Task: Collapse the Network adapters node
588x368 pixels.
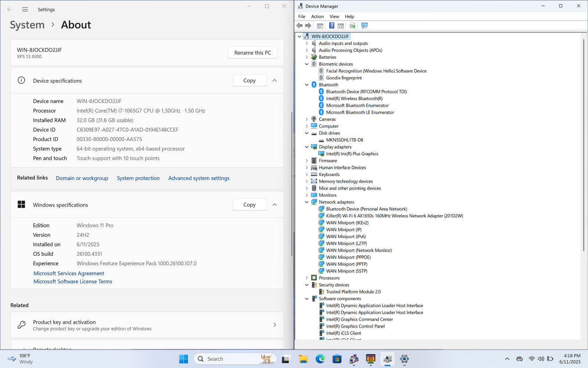Action: pos(307,202)
